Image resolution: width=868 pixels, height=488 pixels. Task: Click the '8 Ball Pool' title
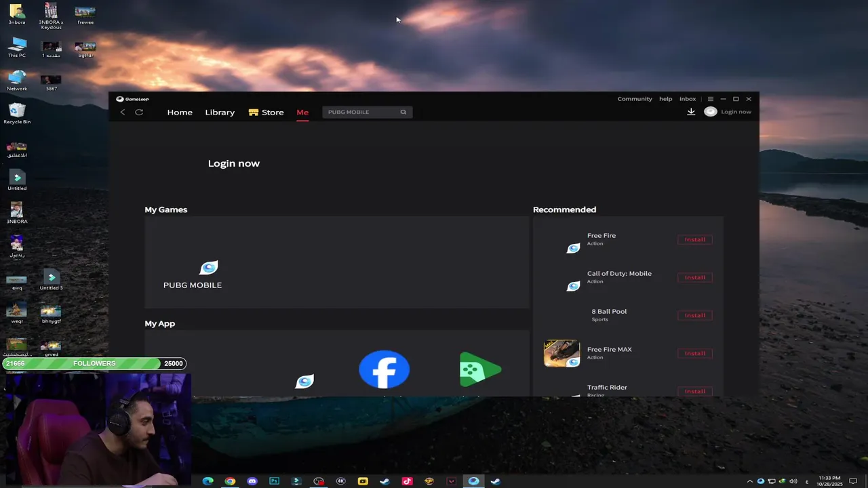coord(609,311)
